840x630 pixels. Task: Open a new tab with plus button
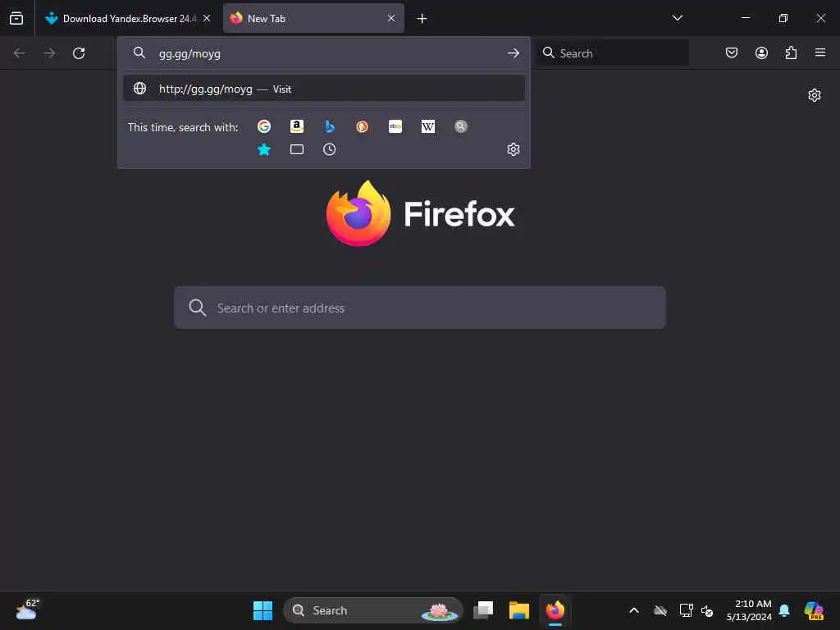[x=422, y=19]
